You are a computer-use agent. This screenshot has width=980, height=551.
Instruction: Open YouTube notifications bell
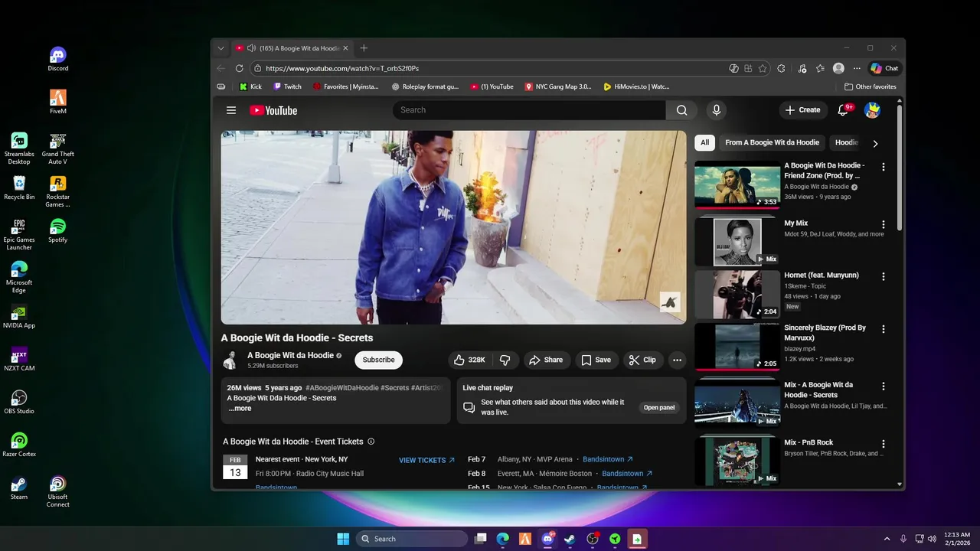(844, 110)
